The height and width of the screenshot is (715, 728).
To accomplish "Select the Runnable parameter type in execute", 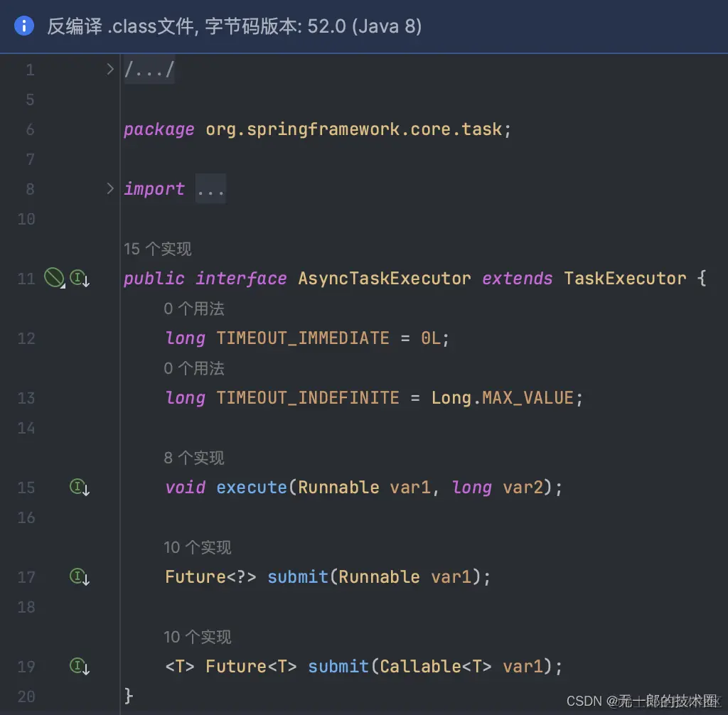I will click(x=338, y=488).
